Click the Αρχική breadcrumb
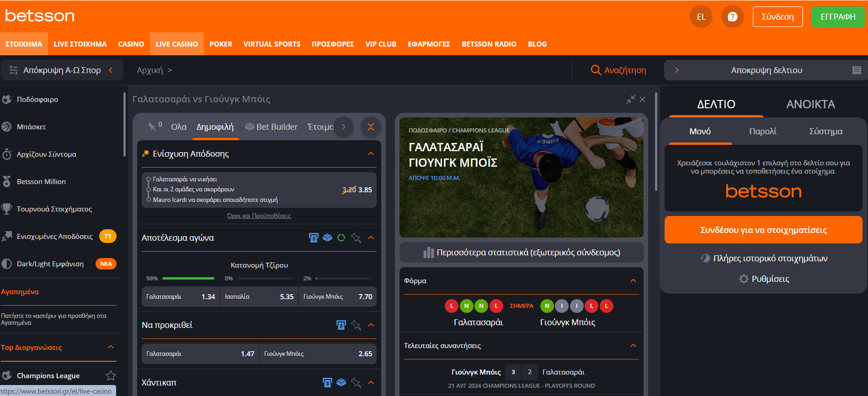 (150, 70)
